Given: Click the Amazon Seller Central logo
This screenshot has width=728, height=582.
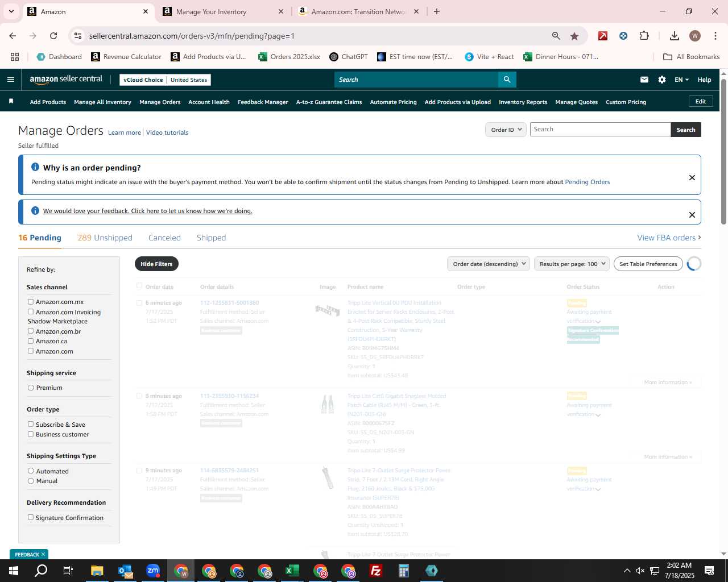Looking at the screenshot, I should (x=66, y=80).
